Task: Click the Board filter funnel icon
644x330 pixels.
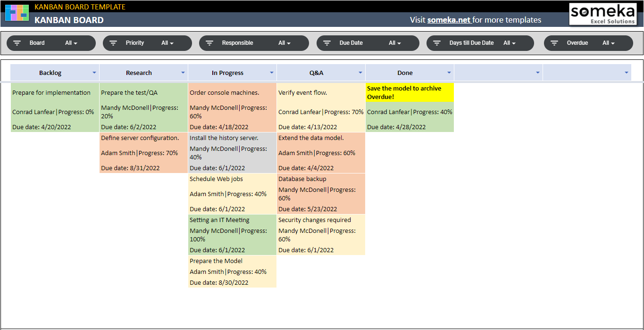Action: [17, 43]
